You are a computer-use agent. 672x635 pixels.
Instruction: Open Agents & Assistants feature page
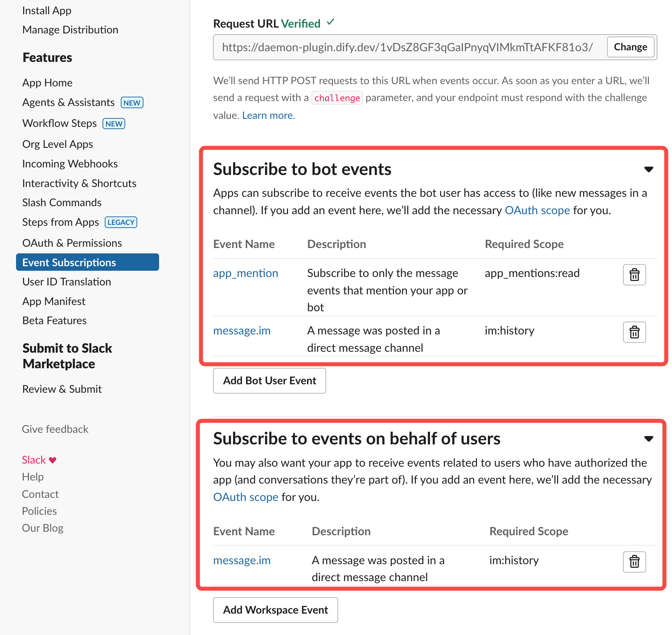[69, 102]
